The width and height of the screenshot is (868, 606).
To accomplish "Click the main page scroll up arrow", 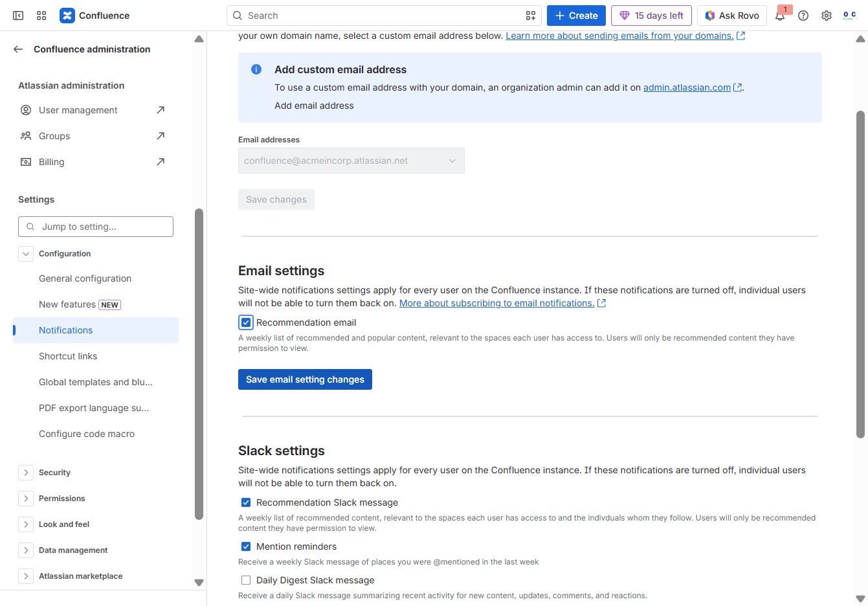I will point(860,39).
